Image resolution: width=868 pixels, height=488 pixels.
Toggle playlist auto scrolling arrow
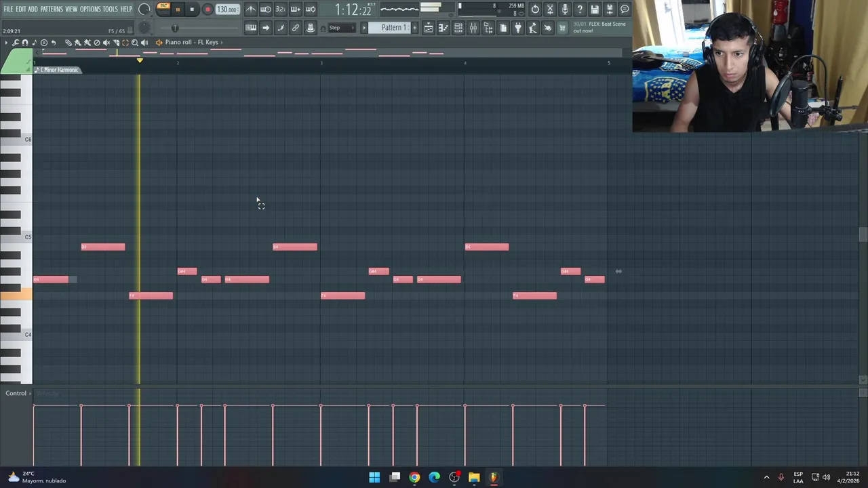(x=266, y=28)
